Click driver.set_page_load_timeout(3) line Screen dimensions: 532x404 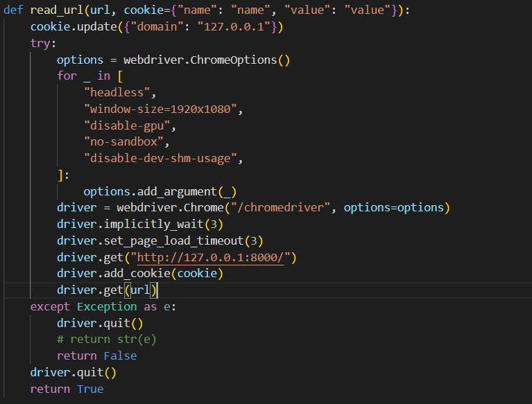[160, 241]
